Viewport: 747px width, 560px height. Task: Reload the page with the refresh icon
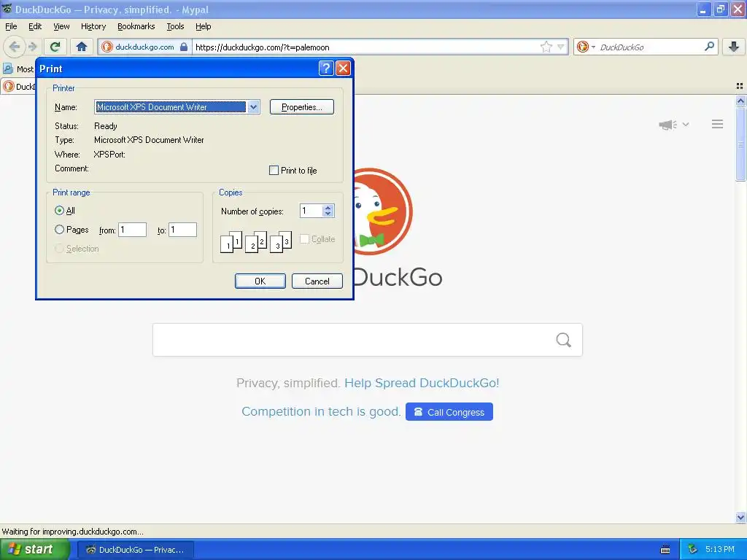55,47
